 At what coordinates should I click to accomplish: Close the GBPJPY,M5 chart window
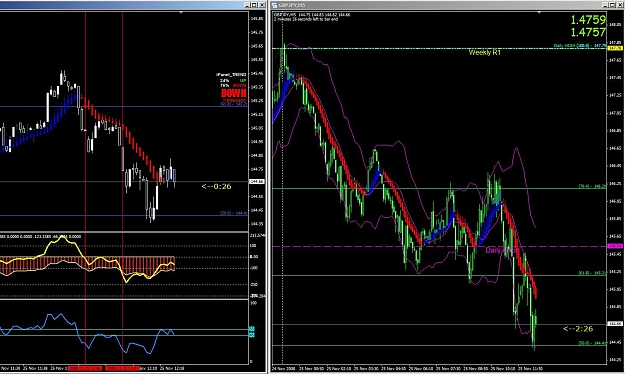coord(620,5)
